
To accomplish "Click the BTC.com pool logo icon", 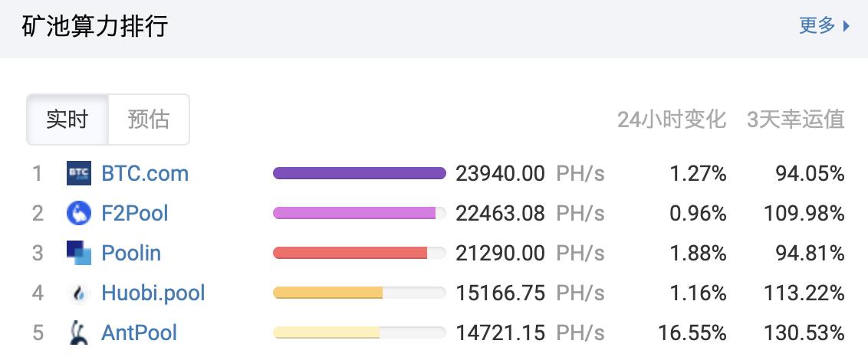I will [x=79, y=173].
